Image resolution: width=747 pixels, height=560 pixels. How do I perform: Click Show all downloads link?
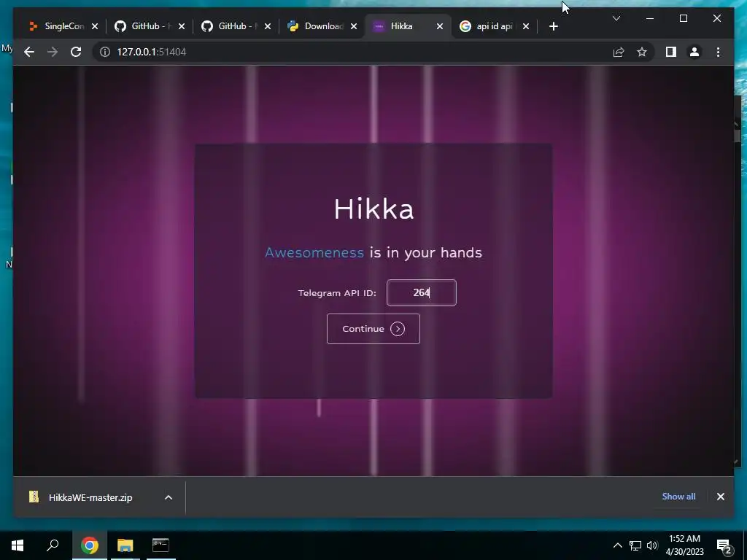(678, 496)
